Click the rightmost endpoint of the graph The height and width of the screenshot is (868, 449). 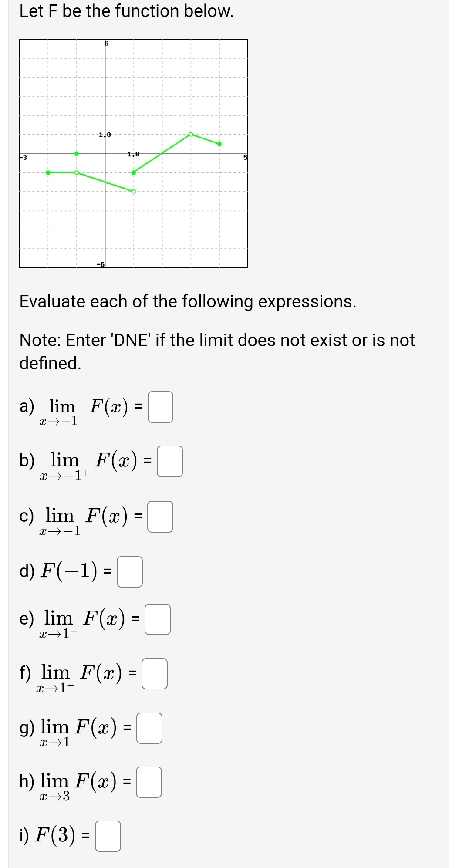(x=219, y=143)
